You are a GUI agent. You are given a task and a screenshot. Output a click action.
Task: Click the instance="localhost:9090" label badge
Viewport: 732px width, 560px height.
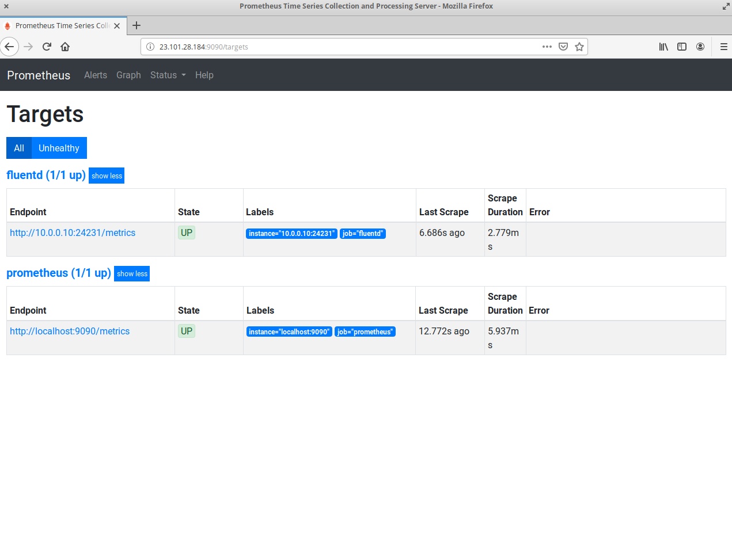[x=289, y=332]
